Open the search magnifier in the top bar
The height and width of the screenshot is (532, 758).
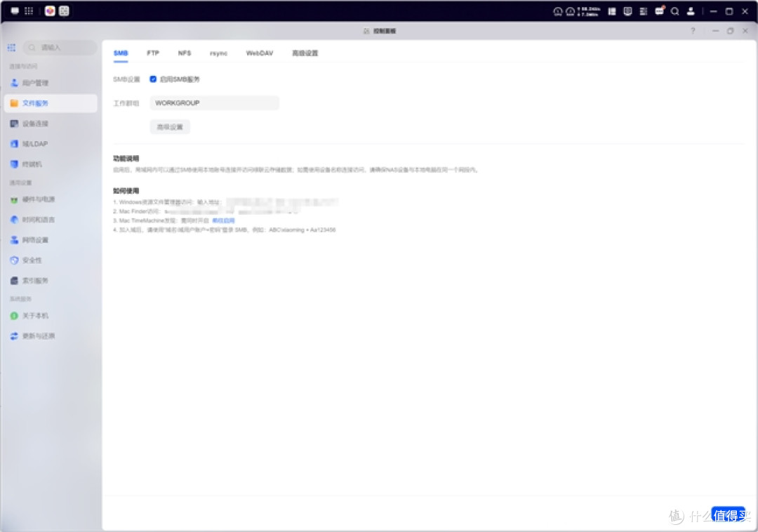pyautogui.click(x=675, y=11)
